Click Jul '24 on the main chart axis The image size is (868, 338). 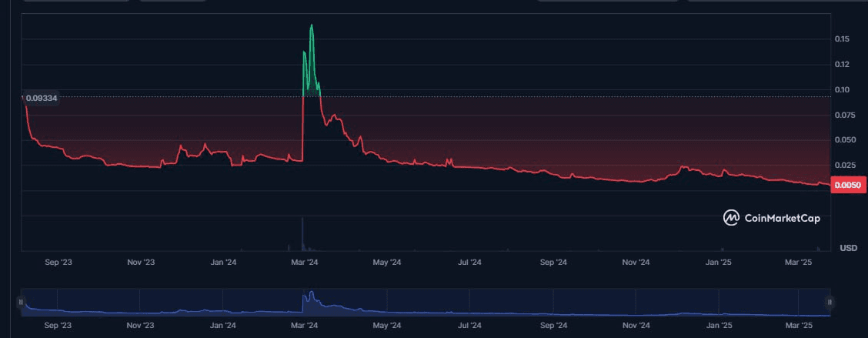(469, 262)
